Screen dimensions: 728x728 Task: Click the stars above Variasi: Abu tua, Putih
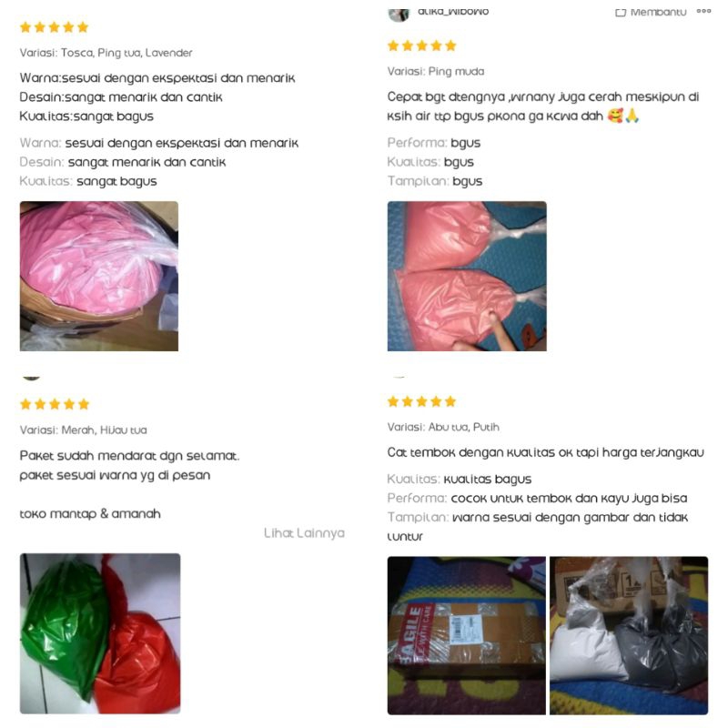click(x=421, y=401)
